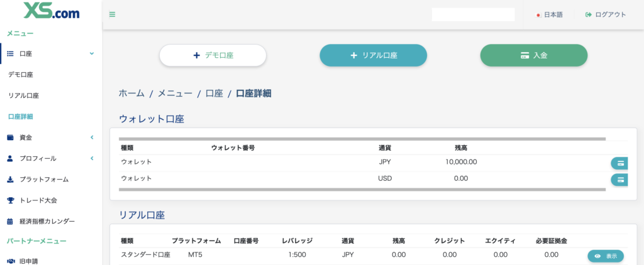Go to ホーム in the breadcrumb
The height and width of the screenshot is (265, 644).
[x=131, y=94]
